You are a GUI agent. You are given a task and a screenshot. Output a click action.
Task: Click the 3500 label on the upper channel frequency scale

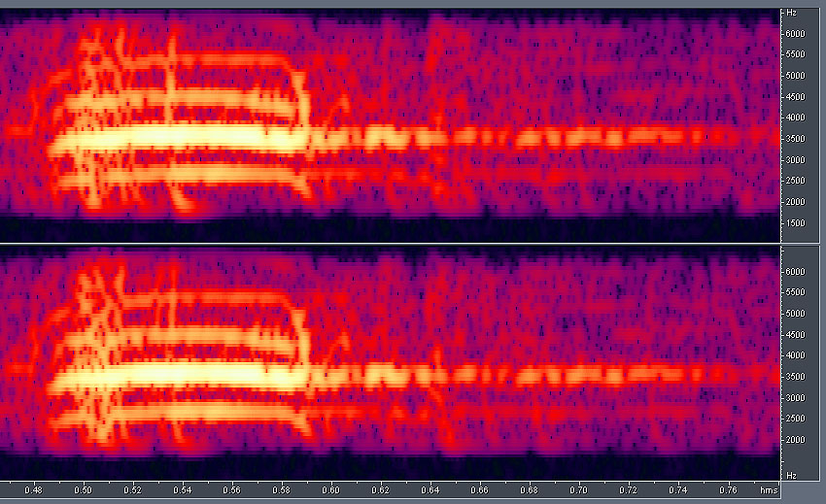(796, 139)
